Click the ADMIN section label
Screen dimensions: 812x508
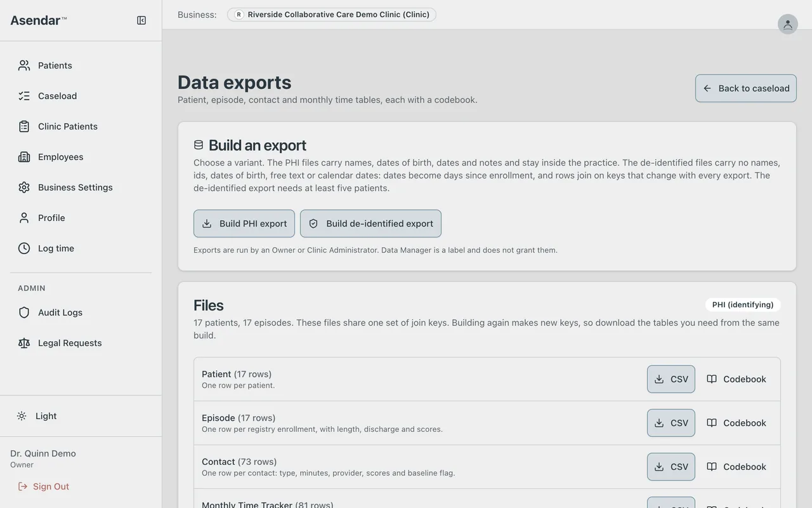click(32, 288)
